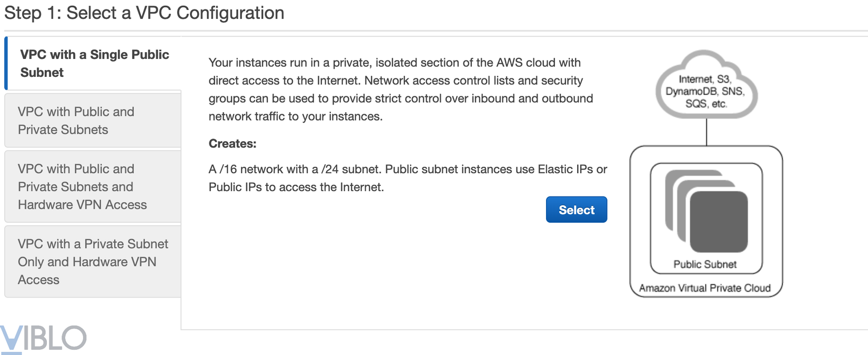Image resolution: width=868 pixels, height=355 pixels.
Task: Click the front dark gray instance square
Action: coord(719,222)
